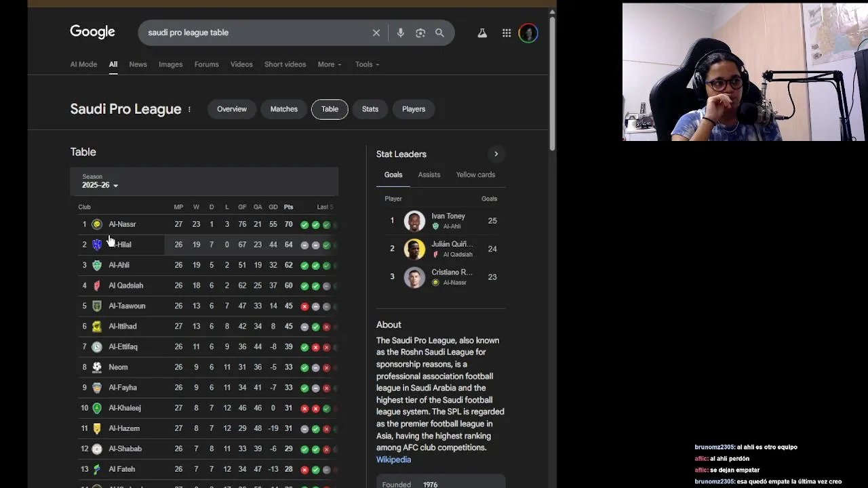Expand Stat Leaders with arrow button

click(x=496, y=154)
